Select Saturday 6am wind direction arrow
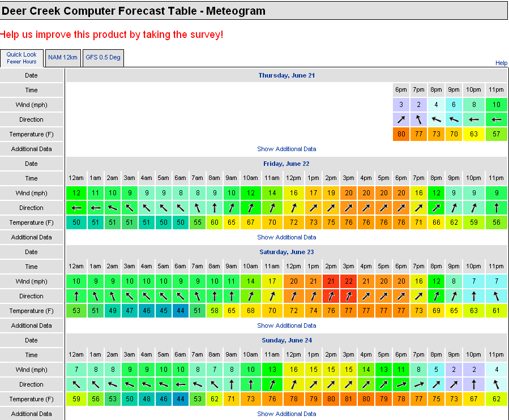Image resolution: width=509 pixels, height=420 pixels. 180,296
